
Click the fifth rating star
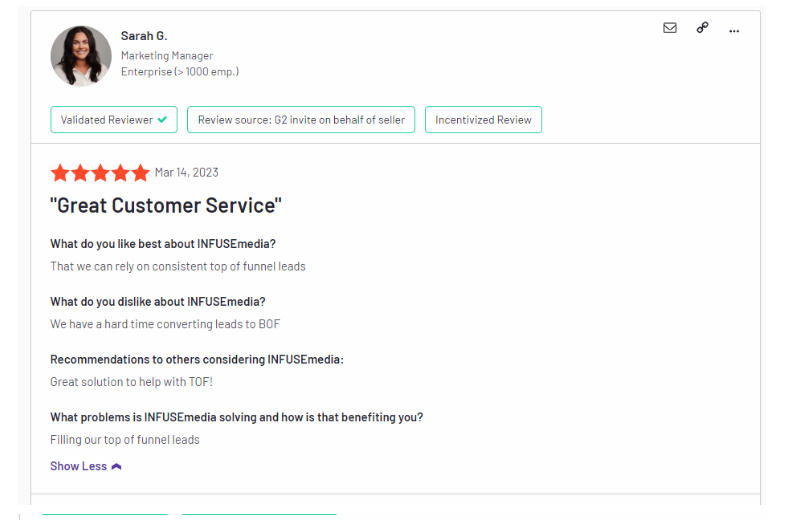[140, 173]
